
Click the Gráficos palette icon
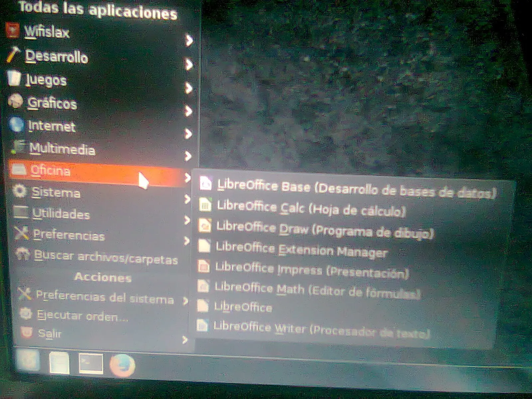click(x=15, y=101)
